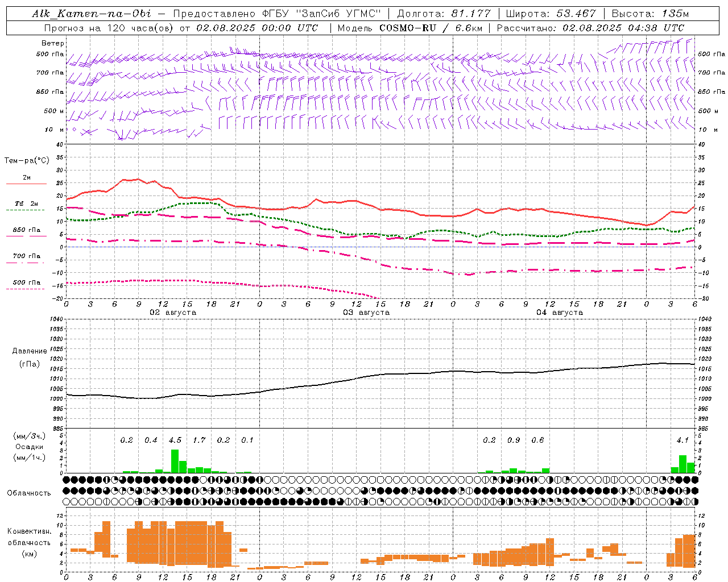This screenshot has width=728, height=582.
Task: Click the 0.6 precipitation total value
Action: pos(537,440)
